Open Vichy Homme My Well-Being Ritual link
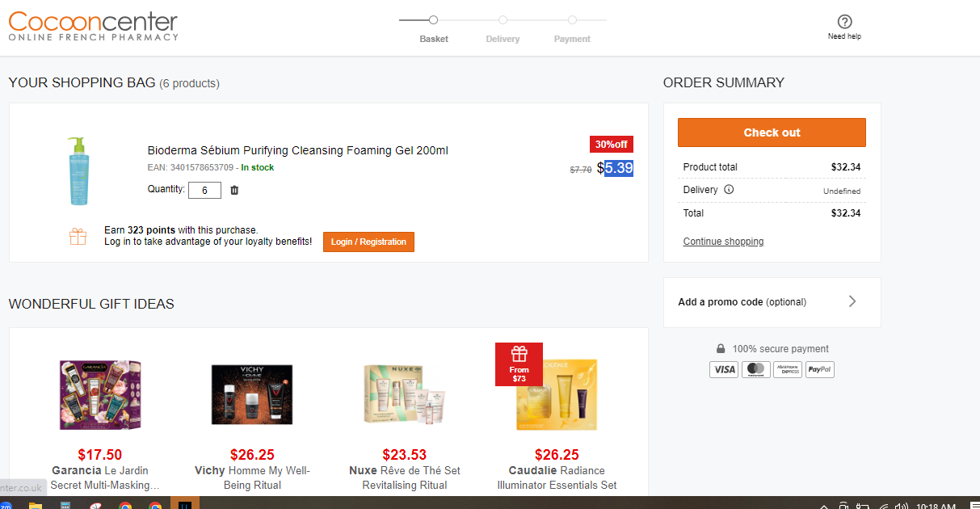Image resolution: width=980 pixels, height=509 pixels. pos(252,477)
